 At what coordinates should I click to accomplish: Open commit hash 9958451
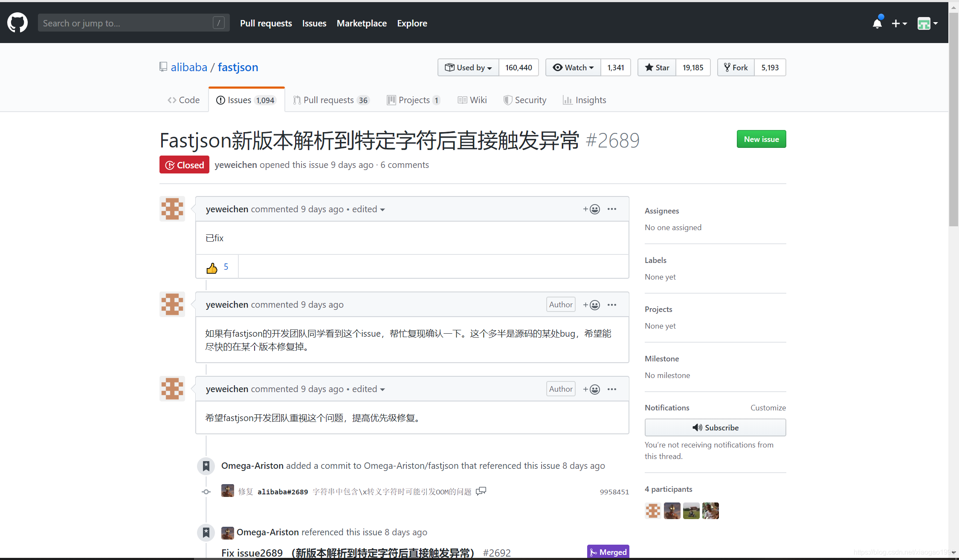[x=614, y=491]
